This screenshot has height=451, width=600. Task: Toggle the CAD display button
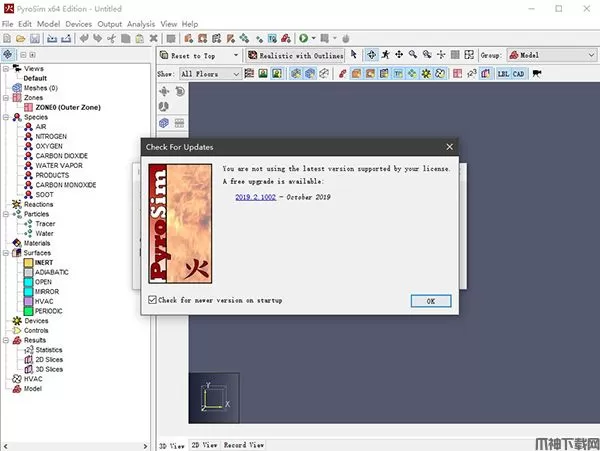(518, 73)
